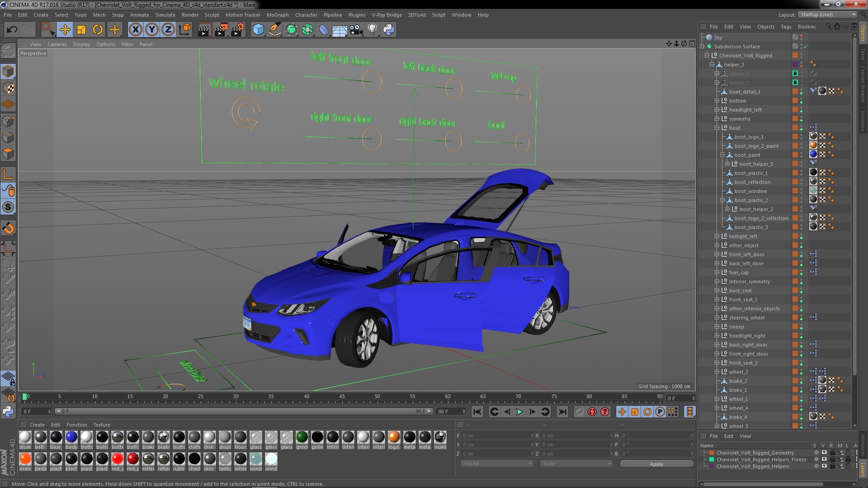Toggle Subdivision Surface enabled checkmark
Screen dimensions: 868x488
coord(805,47)
